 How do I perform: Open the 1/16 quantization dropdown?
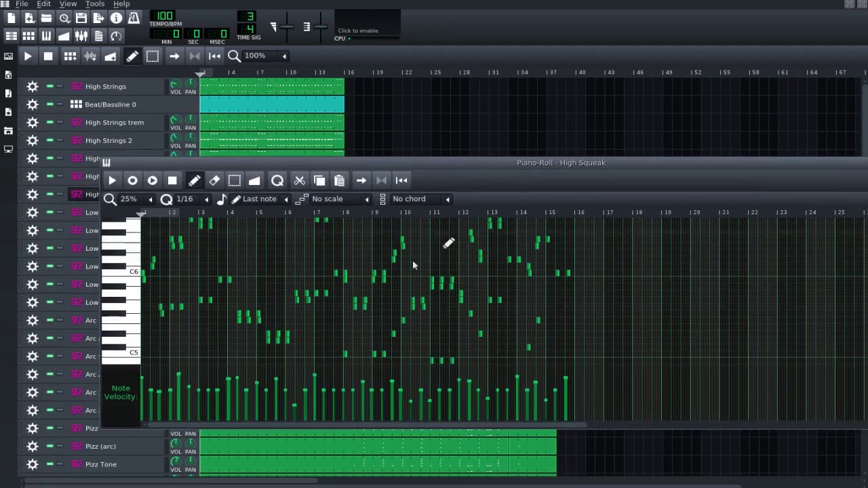(x=193, y=199)
